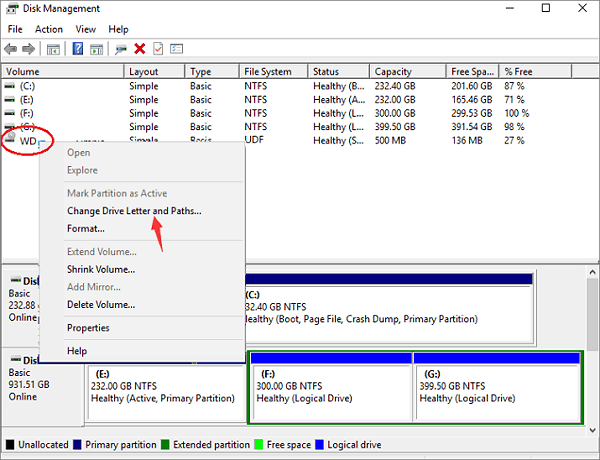Choose Shrink Volume from context menu
600x460 pixels.
[x=101, y=269]
